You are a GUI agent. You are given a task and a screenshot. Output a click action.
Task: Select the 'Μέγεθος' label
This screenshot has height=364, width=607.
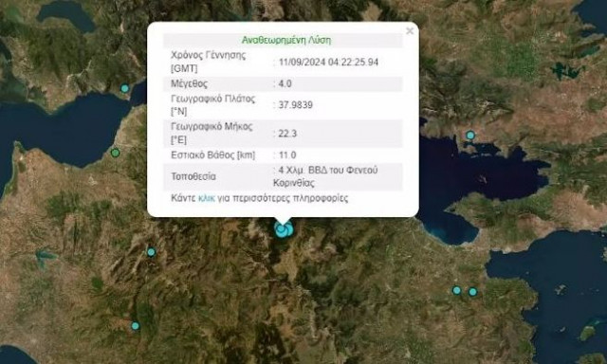189,84
